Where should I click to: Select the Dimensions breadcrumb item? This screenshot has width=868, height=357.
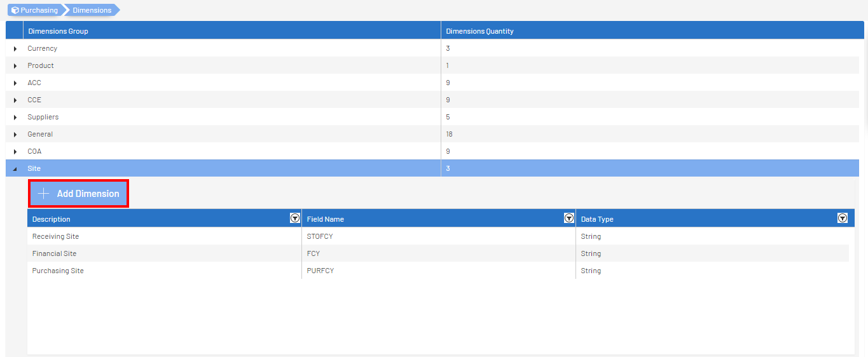[x=92, y=10]
